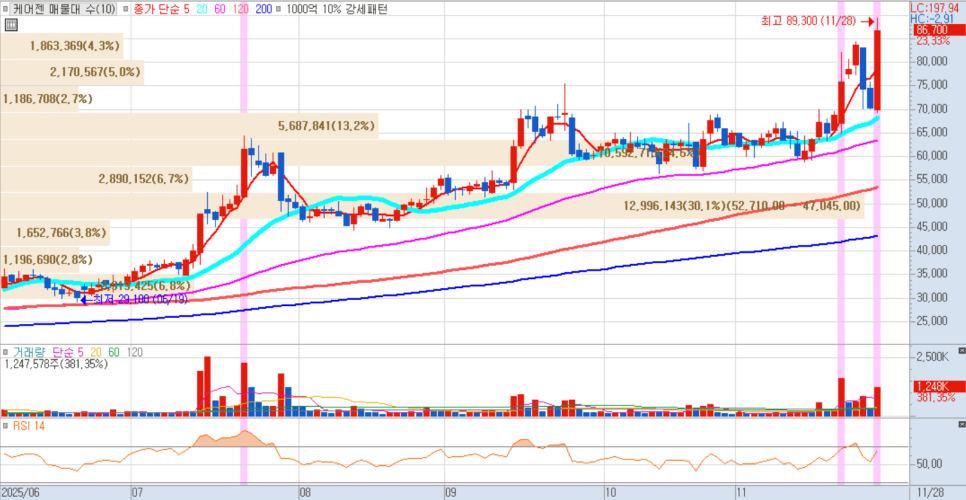Click the salmon 120-day price MA legend

(240, 10)
